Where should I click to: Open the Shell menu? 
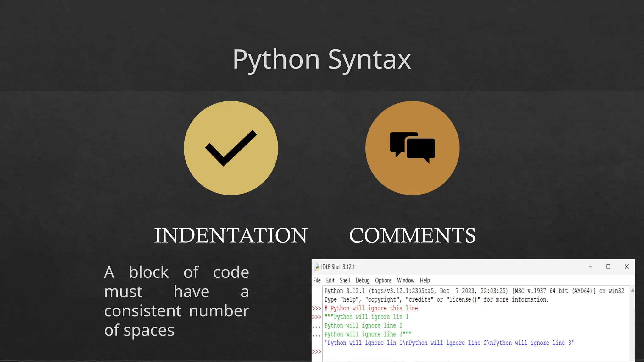tap(345, 280)
